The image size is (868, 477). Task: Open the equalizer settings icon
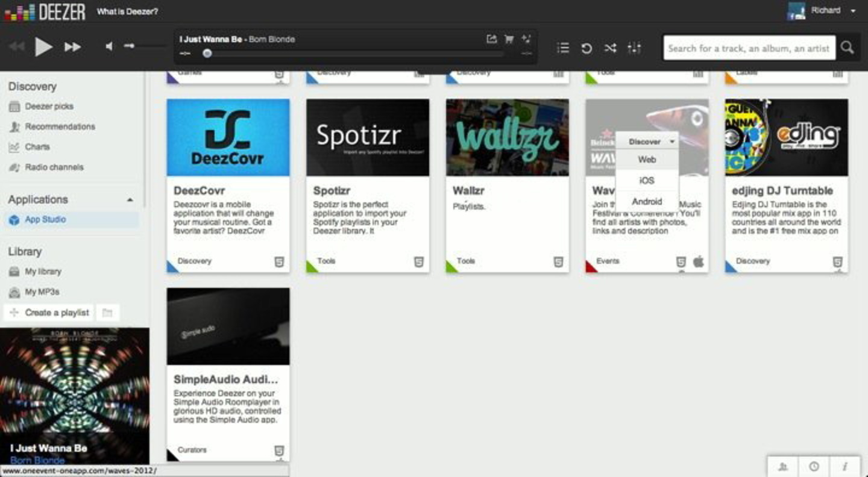[x=634, y=48]
